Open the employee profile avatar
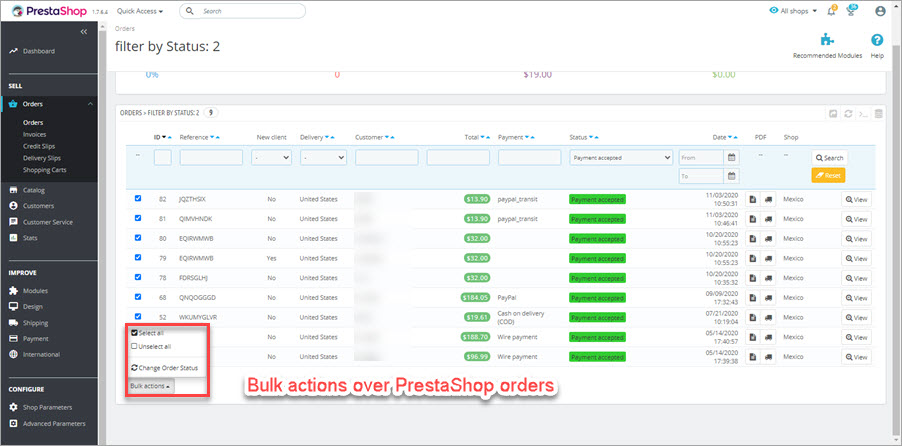This screenshot has height=446, width=902. tap(880, 11)
